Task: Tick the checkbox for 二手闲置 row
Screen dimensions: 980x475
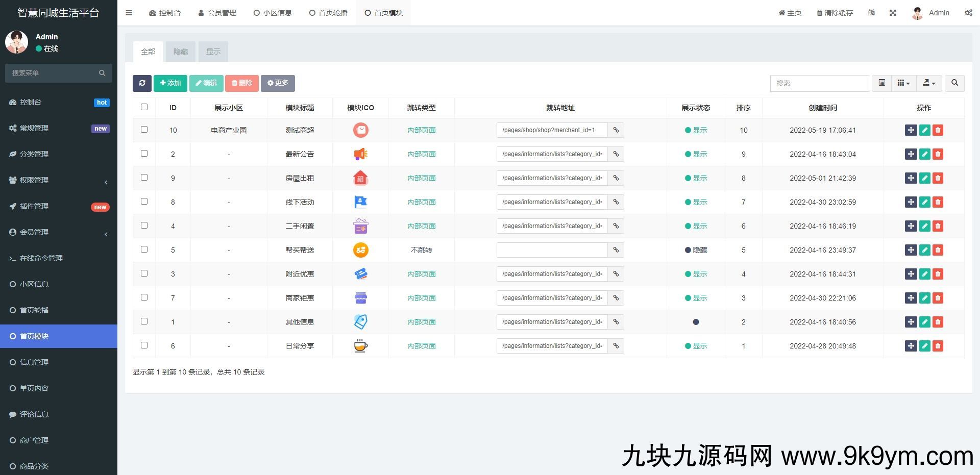Action: (144, 226)
